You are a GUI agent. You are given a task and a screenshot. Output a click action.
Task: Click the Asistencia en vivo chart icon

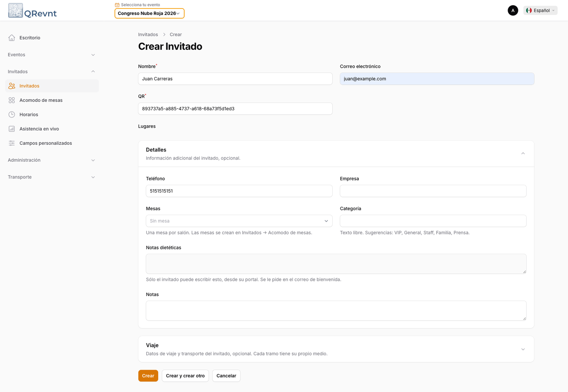pyautogui.click(x=12, y=129)
